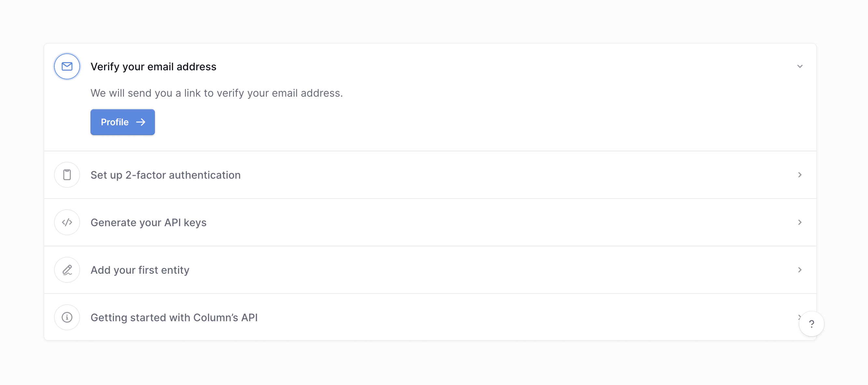868x385 pixels.
Task: Click the envelope email verification icon
Action: (67, 66)
